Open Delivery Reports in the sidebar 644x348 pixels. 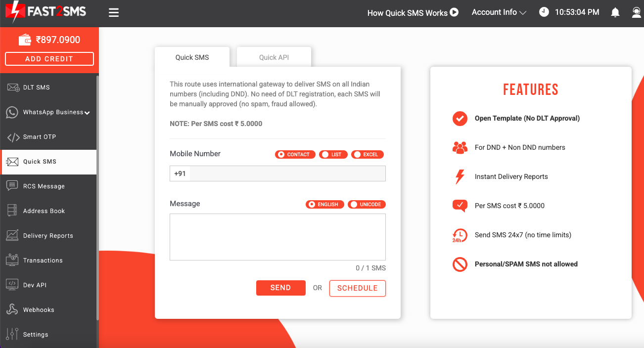click(x=48, y=236)
